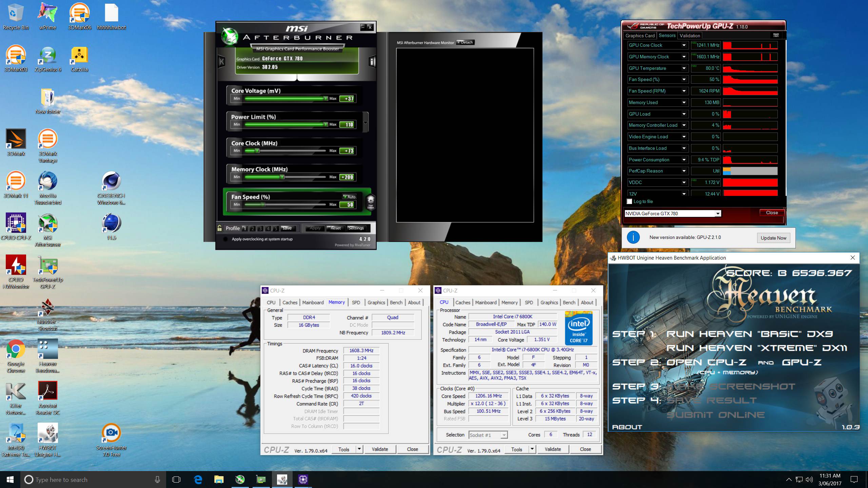868x488 pixels.
Task: Open the Caches tab in CPU-tab CPU-Z window
Action: pyautogui.click(x=463, y=303)
